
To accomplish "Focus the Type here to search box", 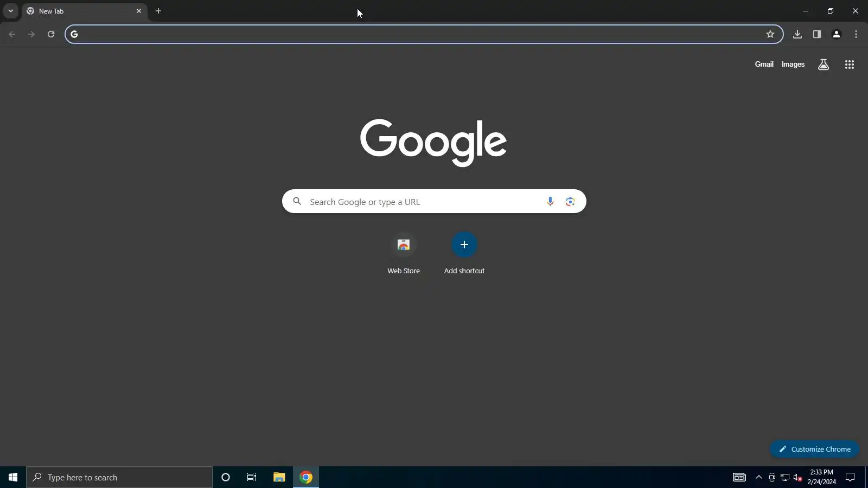I will (x=119, y=477).
